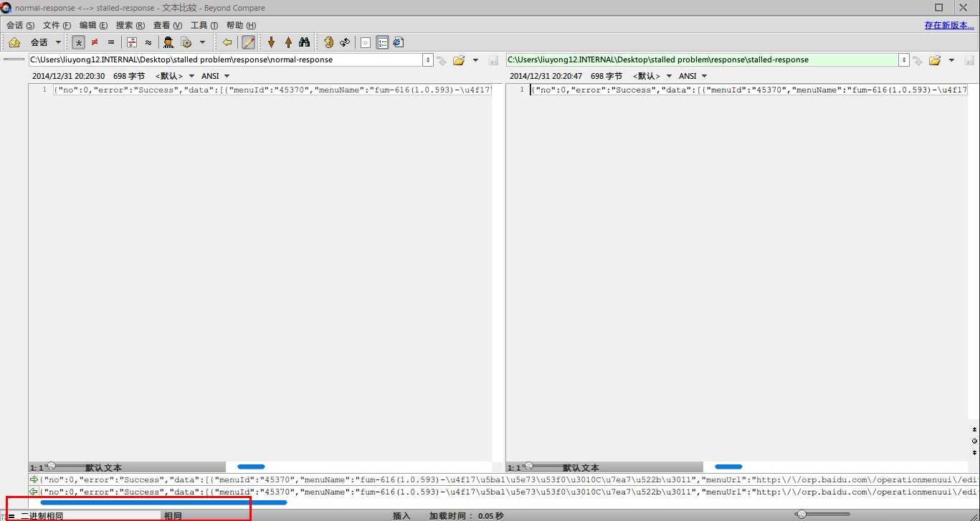Go to previous difference up arrow
This screenshot has width=980, height=521.
click(x=288, y=42)
